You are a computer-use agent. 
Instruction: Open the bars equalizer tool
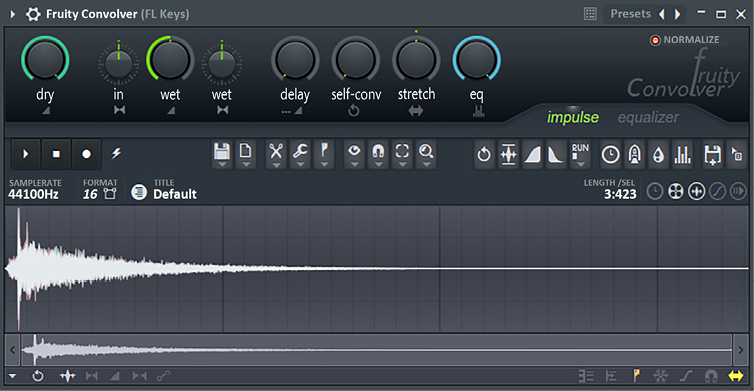point(683,155)
